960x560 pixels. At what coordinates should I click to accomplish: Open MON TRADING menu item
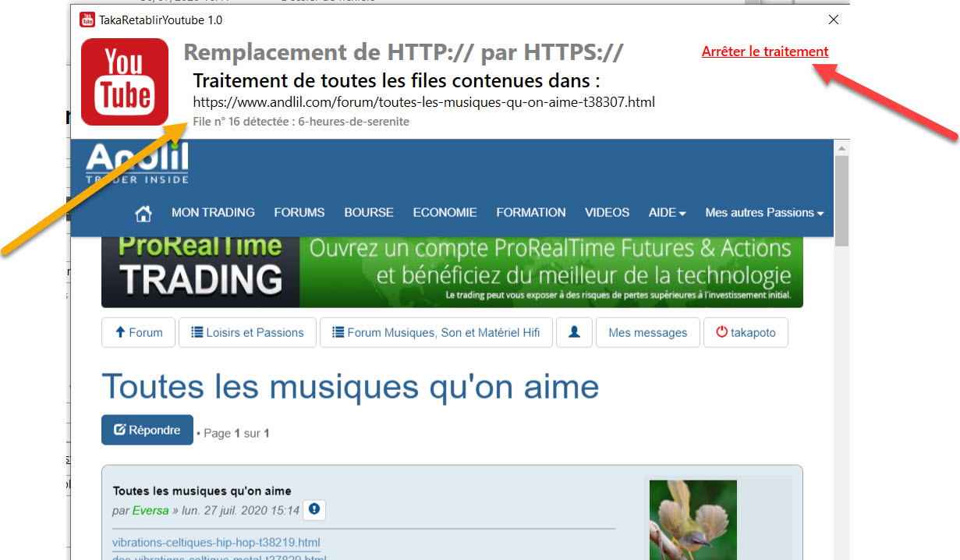pyautogui.click(x=213, y=213)
